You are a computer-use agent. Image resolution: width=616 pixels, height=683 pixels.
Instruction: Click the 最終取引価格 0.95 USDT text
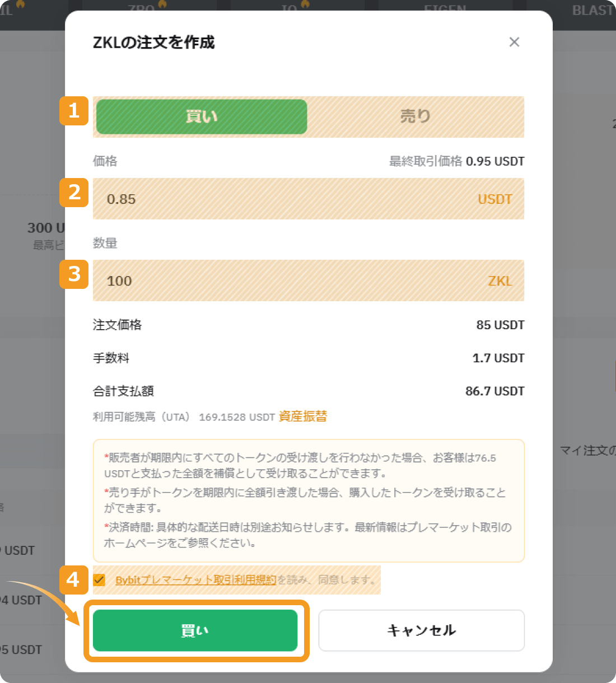tap(457, 161)
